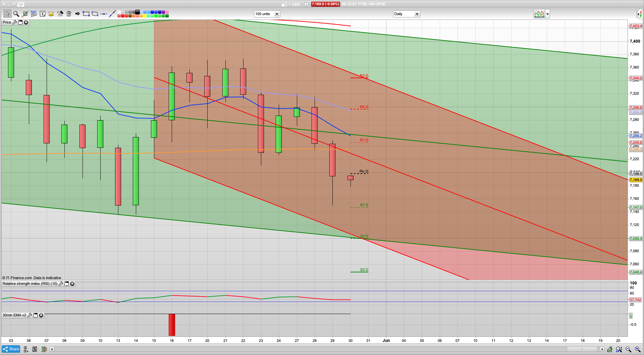This screenshot has height=355, width=644.
Task: Zoom in the chart
Action: click(x=638, y=349)
